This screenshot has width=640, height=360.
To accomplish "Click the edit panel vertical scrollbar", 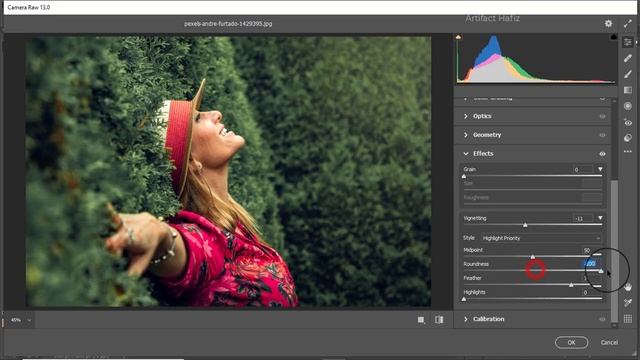I will (614, 250).
